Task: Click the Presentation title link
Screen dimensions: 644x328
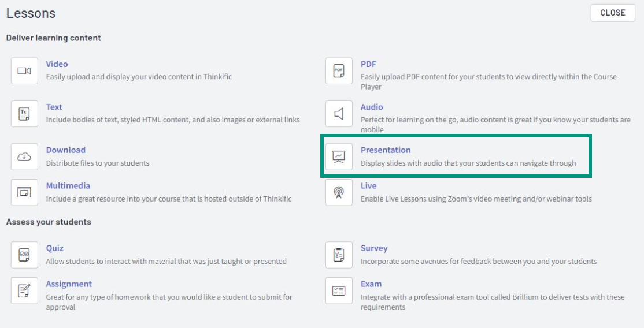Action: pyautogui.click(x=386, y=150)
